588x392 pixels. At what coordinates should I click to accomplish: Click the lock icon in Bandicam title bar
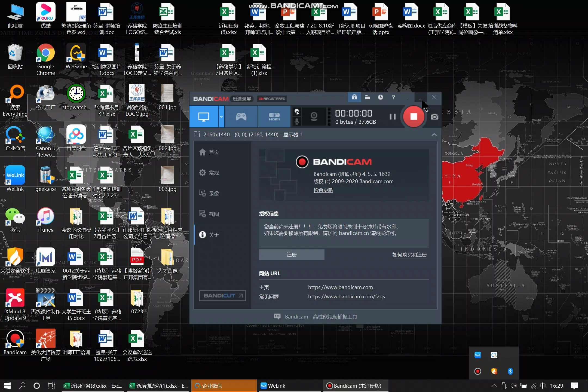click(354, 97)
